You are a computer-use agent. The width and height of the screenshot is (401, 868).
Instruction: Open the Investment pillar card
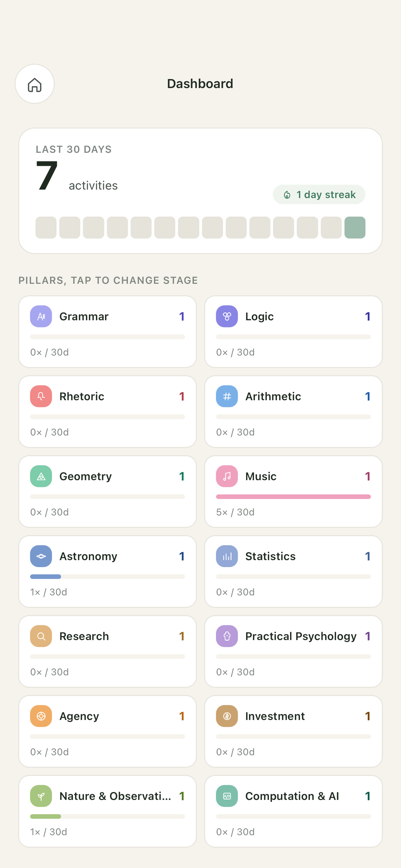click(293, 731)
